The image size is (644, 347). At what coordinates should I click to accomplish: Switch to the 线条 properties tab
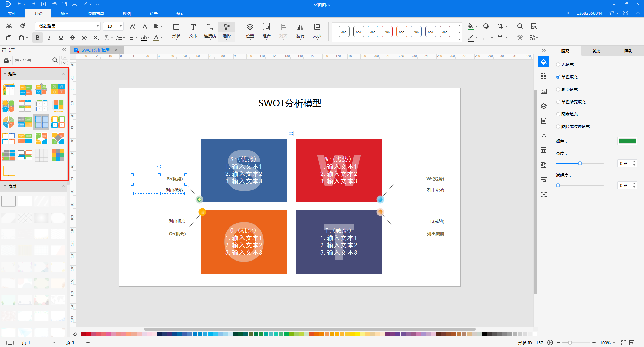(x=596, y=51)
